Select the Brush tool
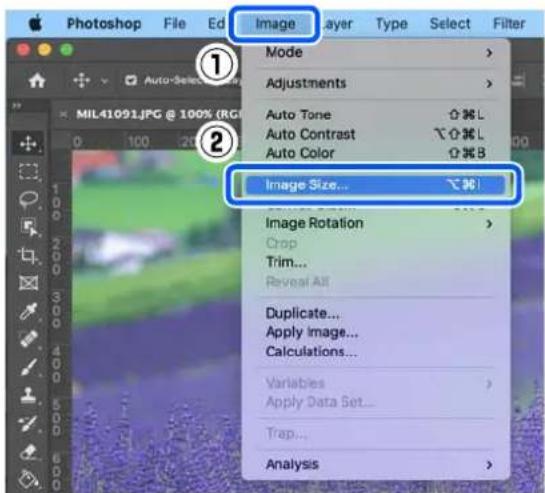Viewport: 545px width, 493px height. pos(28,367)
